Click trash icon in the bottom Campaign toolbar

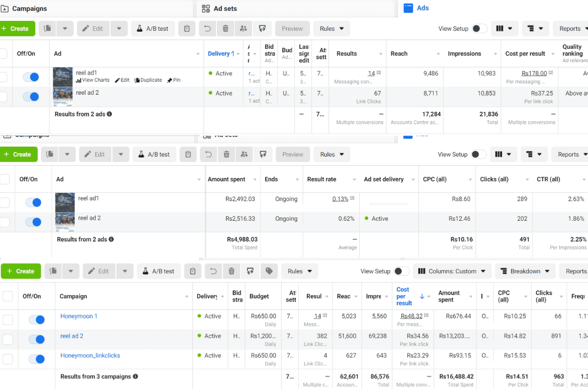click(x=231, y=271)
